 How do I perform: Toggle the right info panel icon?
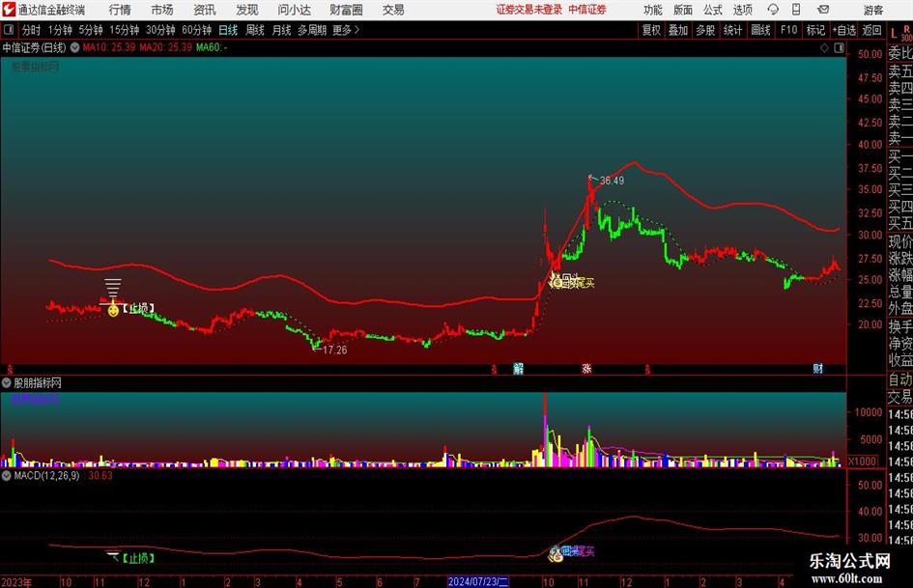tap(839, 48)
